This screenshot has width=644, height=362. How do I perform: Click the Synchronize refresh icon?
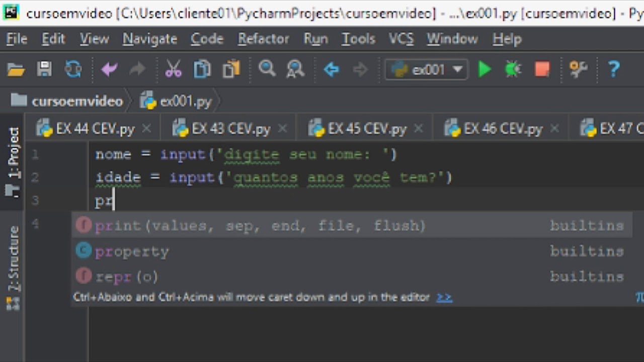pos(73,69)
